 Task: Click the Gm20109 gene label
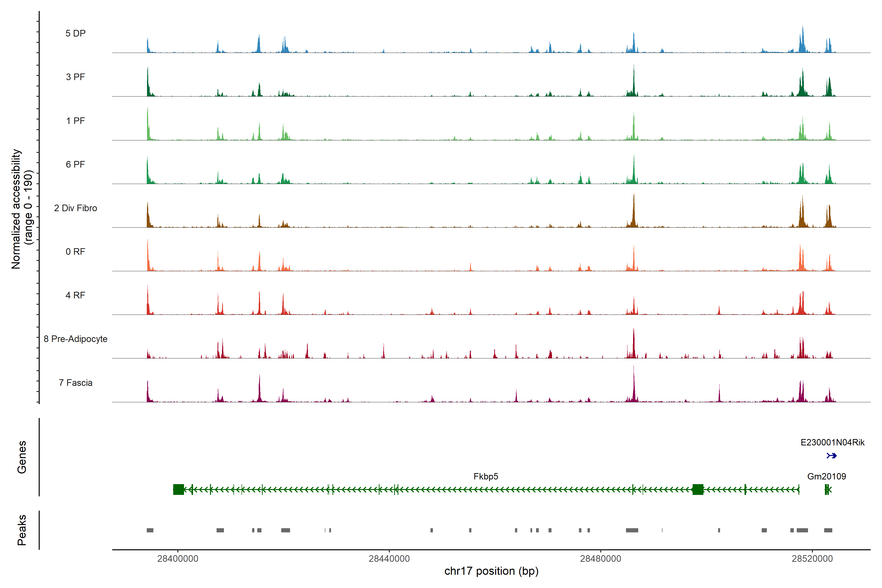[x=826, y=476]
